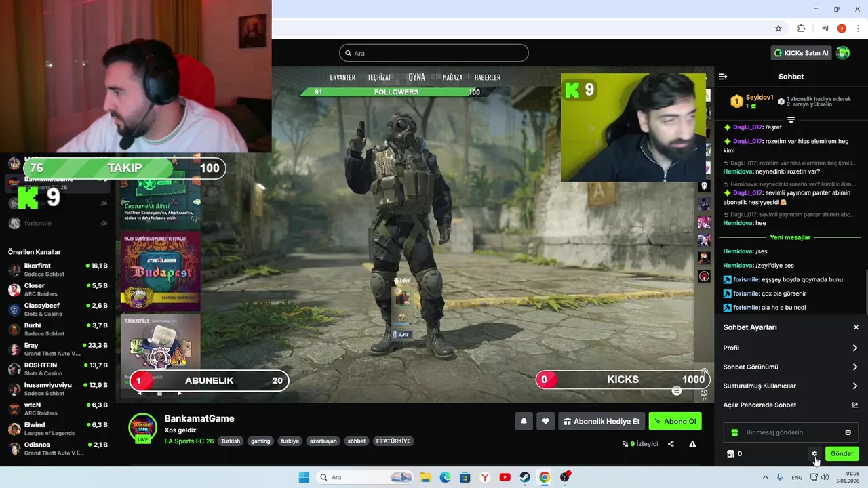Screen dimensions: 868x488
Task: Open Elwind League of Legends channel
Action: click(x=58, y=428)
